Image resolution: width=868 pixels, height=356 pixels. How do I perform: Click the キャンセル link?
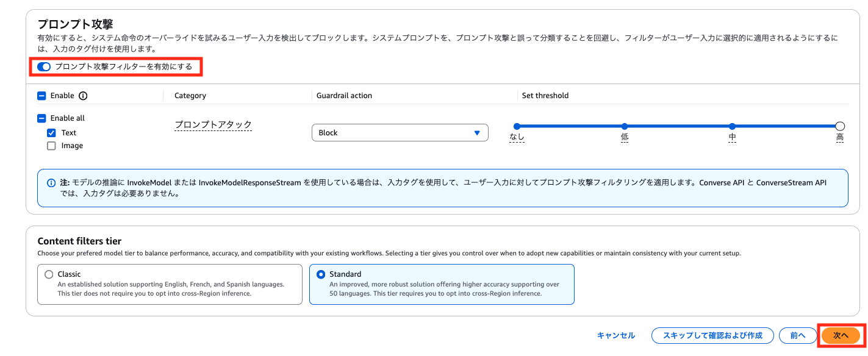click(615, 335)
